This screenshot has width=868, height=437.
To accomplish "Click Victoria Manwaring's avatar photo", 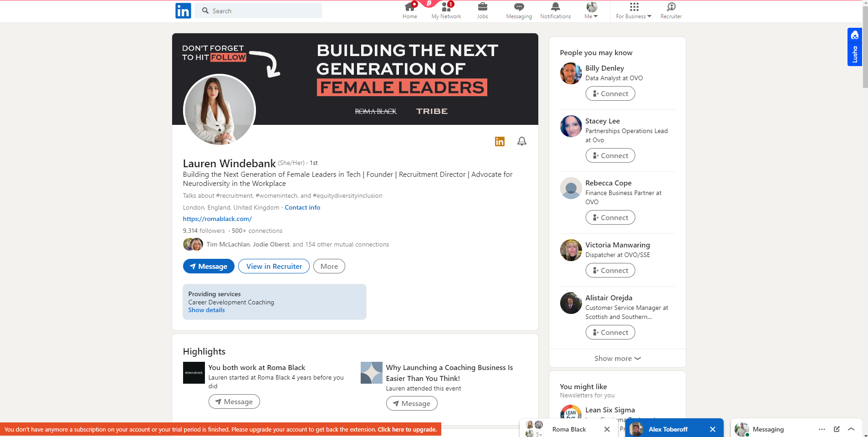I will pos(571,250).
